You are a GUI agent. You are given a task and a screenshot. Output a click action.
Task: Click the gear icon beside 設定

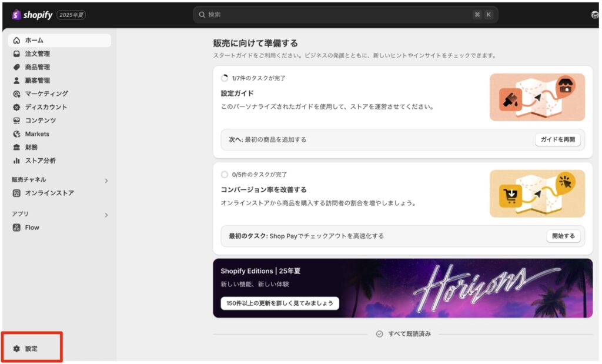(16, 349)
